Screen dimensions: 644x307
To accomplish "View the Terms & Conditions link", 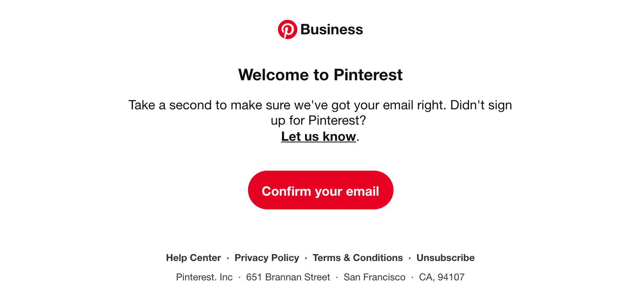I will 358,258.
